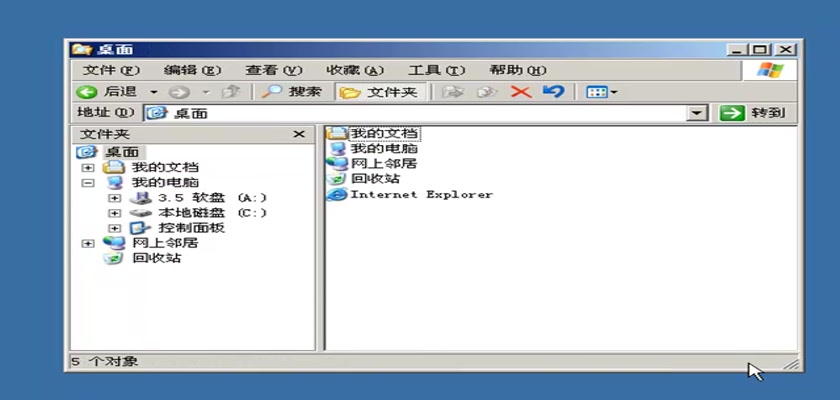Select 我的文档 in the folder tree
The image size is (840, 400).
point(165,168)
